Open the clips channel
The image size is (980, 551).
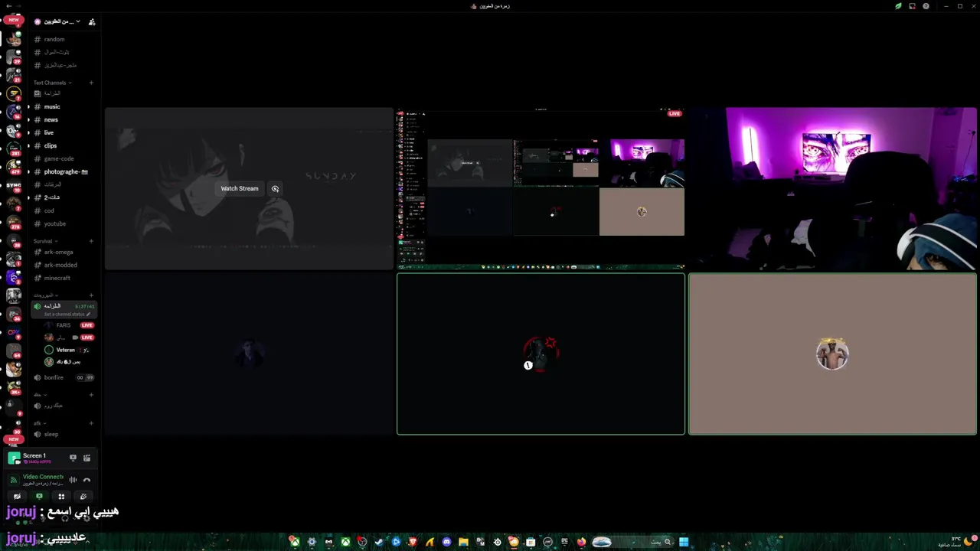(64, 145)
